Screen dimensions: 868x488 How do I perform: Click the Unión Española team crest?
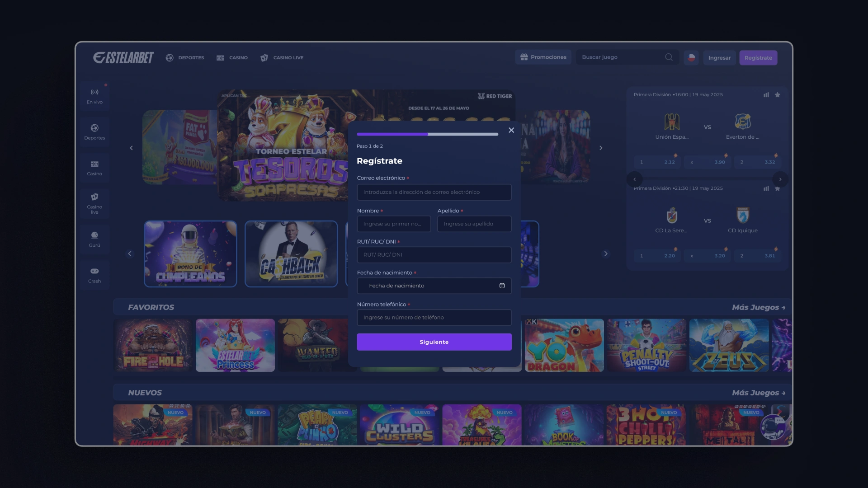coord(672,122)
